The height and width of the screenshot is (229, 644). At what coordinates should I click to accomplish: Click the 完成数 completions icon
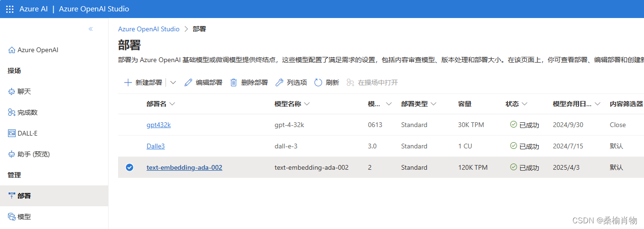(12, 112)
